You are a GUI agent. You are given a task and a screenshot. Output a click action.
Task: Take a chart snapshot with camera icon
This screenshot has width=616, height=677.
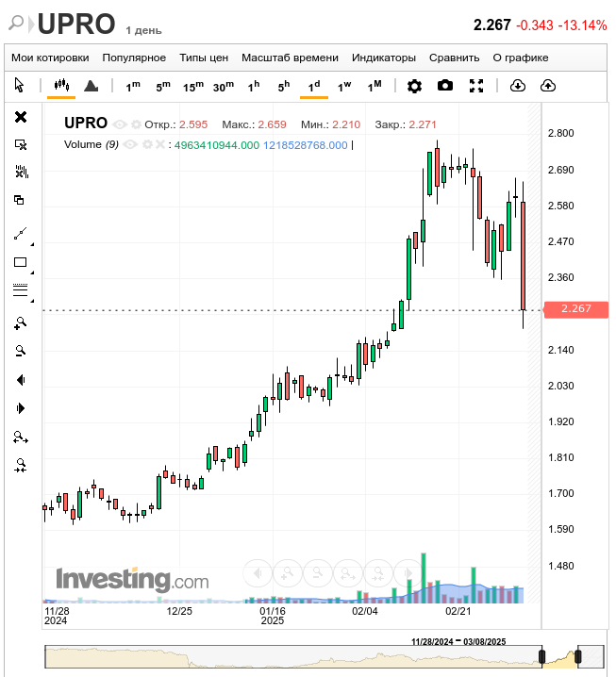point(445,86)
